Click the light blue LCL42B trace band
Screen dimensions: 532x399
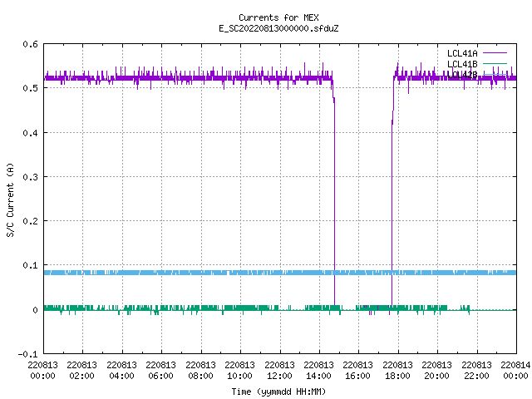pos(280,273)
